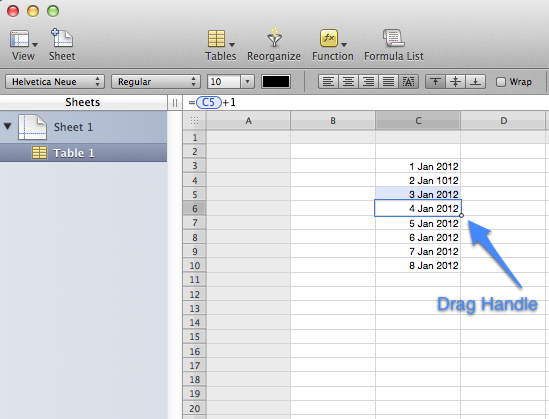Open the Function dropdown arrow
The height and width of the screenshot is (419, 549).
pos(344,45)
